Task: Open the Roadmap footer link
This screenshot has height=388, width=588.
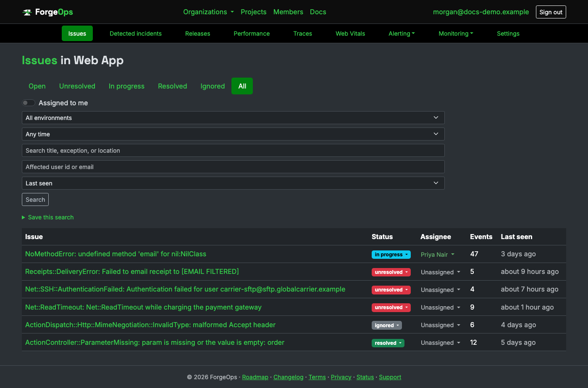Action: point(255,377)
